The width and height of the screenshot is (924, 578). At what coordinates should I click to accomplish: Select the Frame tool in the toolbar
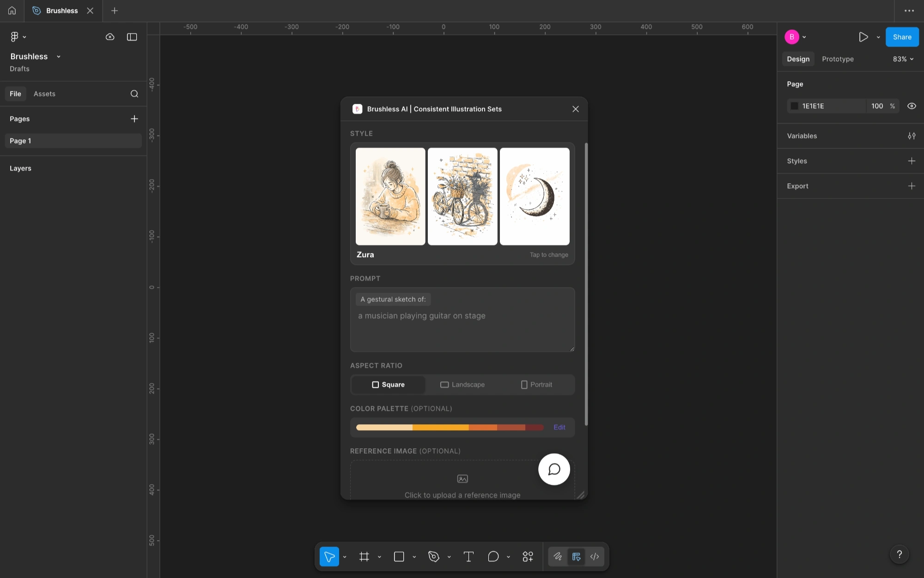point(364,556)
